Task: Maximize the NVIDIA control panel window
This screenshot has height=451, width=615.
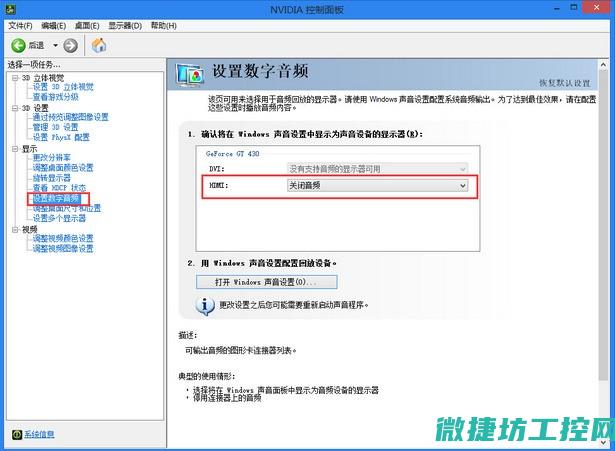Action: click(573, 8)
